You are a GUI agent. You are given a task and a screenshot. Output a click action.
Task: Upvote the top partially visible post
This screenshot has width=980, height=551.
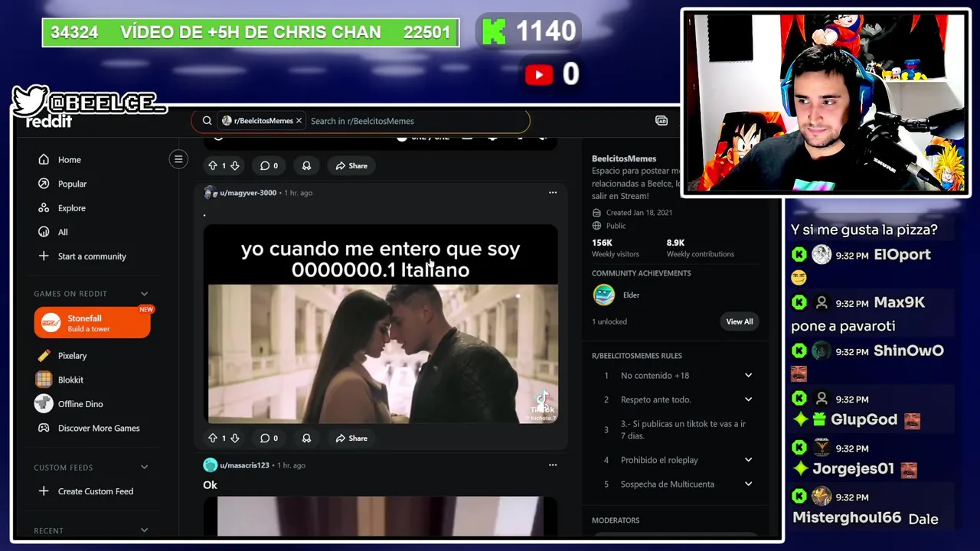pos(213,165)
